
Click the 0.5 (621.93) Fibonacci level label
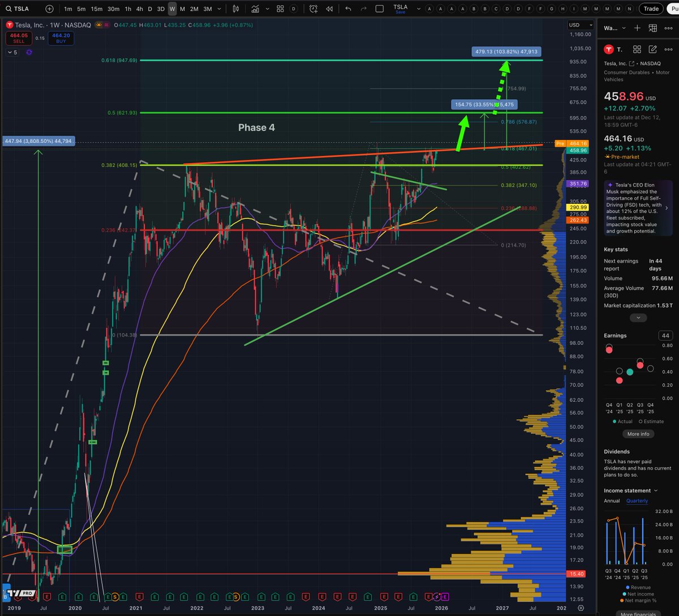coord(122,113)
